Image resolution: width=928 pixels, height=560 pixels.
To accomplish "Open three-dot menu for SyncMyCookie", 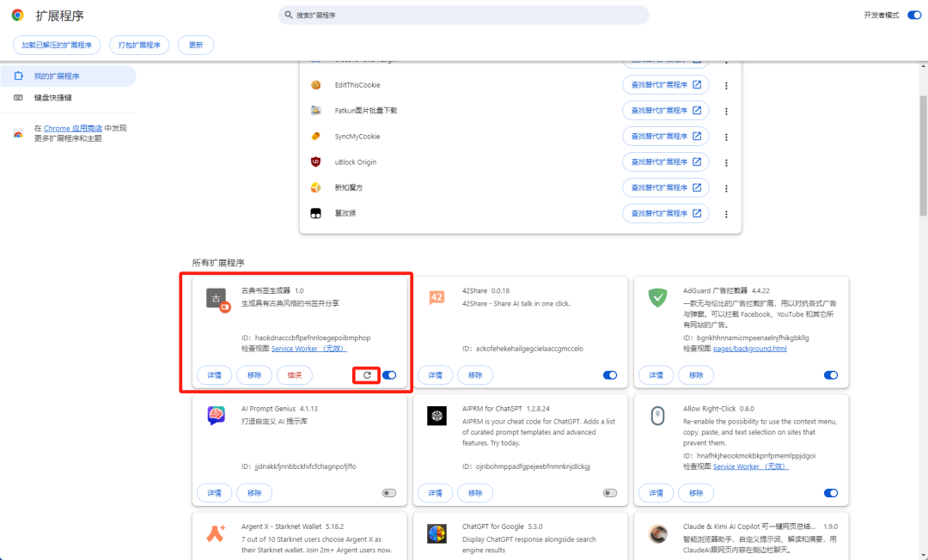I will [x=726, y=137].
